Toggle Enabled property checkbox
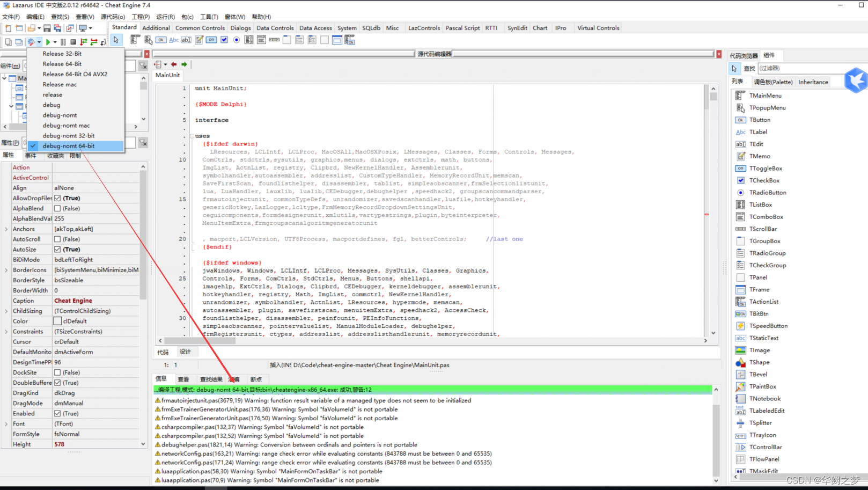The image size is (868, 490). click(57, 414)
